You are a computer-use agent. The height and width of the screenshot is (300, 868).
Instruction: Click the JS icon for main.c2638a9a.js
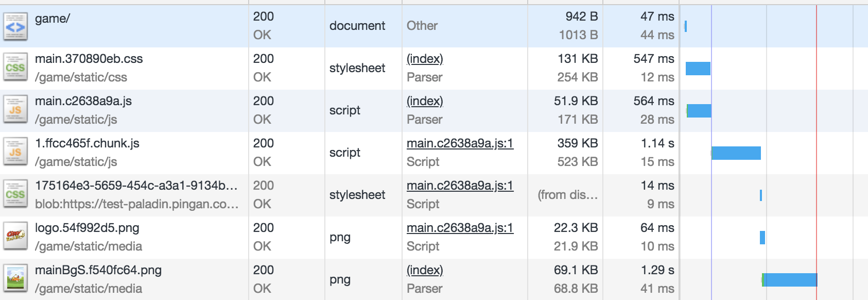point(15,110)
